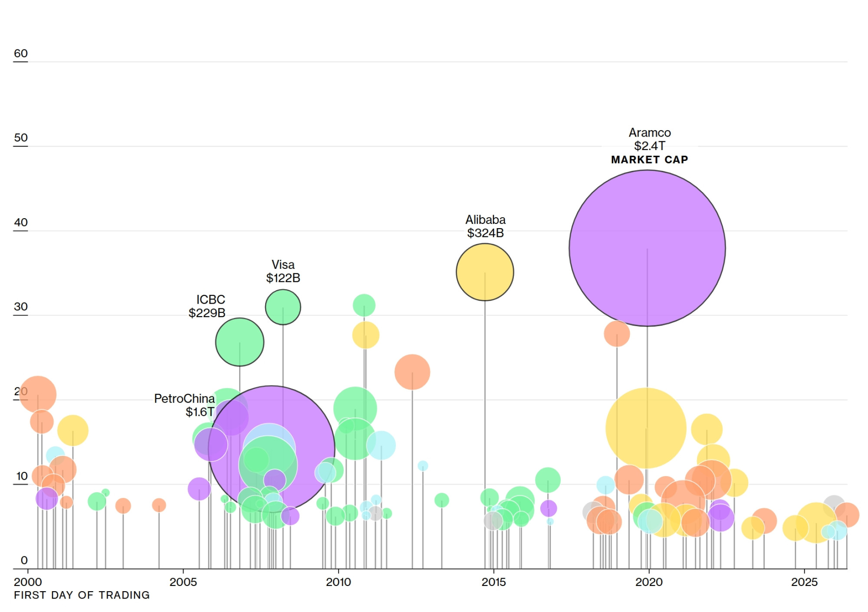The image size is (868, 612).
Task: Click the green Visa bubble
Action: click(x=283, y=307)
